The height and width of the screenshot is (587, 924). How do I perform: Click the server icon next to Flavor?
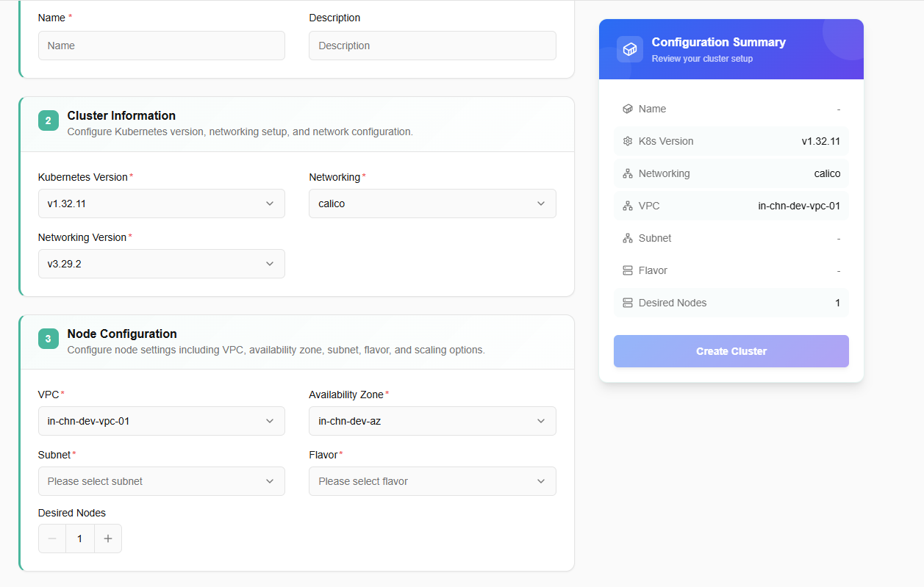627,270
